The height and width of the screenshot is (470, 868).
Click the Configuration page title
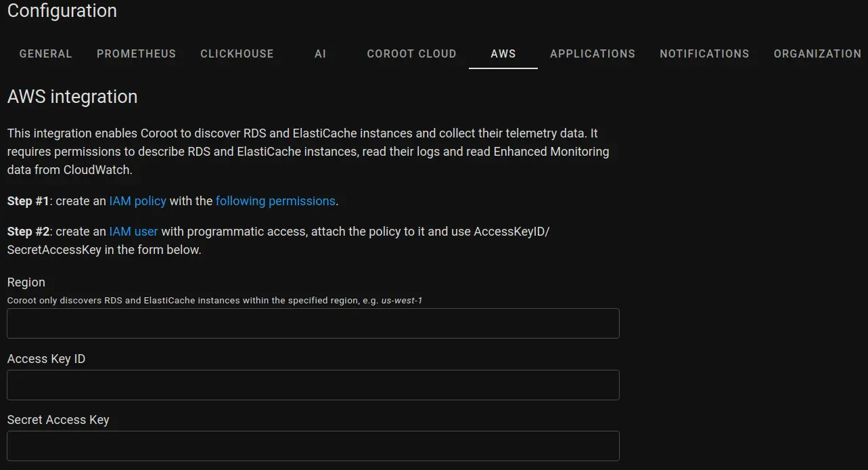pyautogui.click(x=62, y=11)
